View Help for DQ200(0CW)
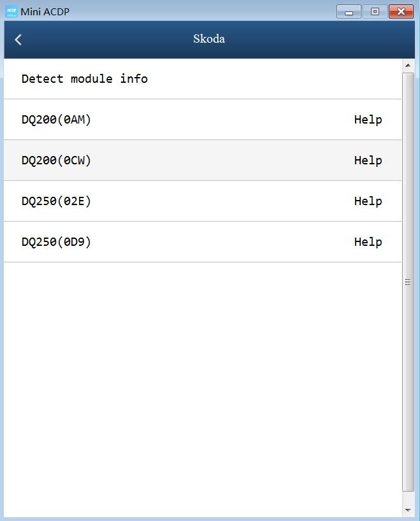The height and width of the screenshot is (521, 420). [368, 161]
